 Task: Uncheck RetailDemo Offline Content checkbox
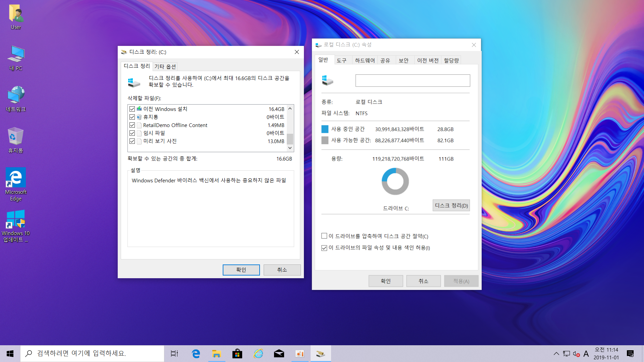click(132, 125)
